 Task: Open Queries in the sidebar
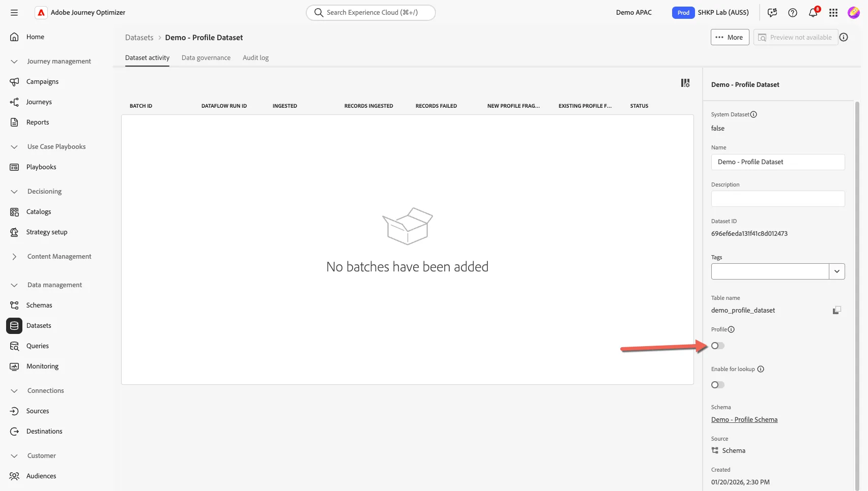[x=38, y=346]
